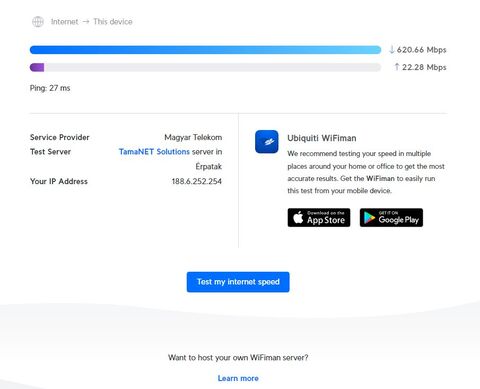
Task: Open the Download on the App Store badge
Action: (319, 218)
